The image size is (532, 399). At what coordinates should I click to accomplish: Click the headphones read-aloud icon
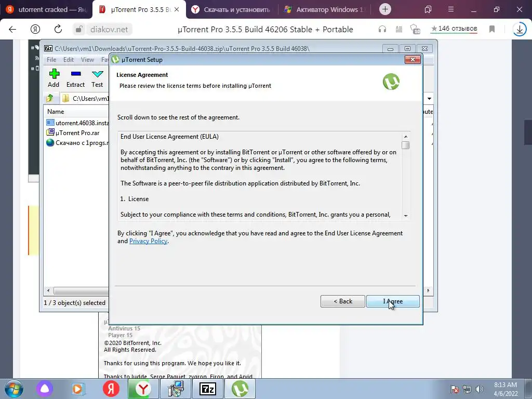(x=382, y=29)
